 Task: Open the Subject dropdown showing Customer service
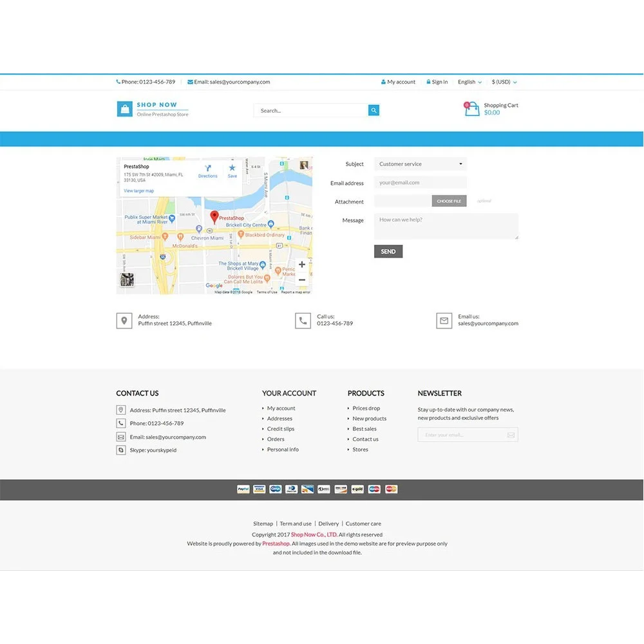420,164
